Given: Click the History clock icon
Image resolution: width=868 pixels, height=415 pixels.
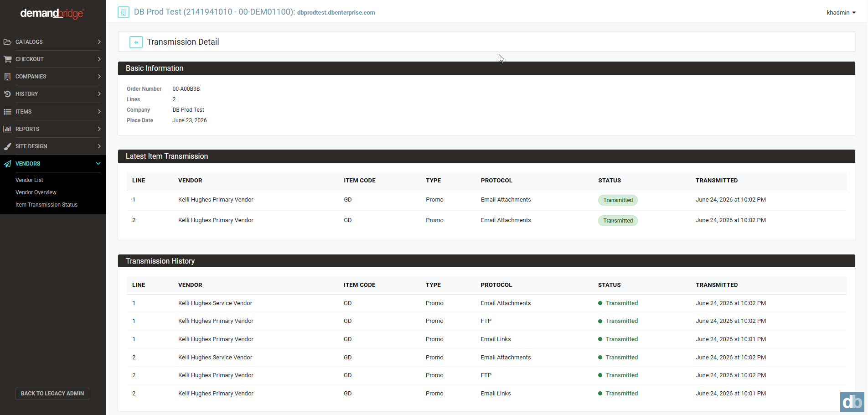Looking at the screenshot, I should click(7, 94).
